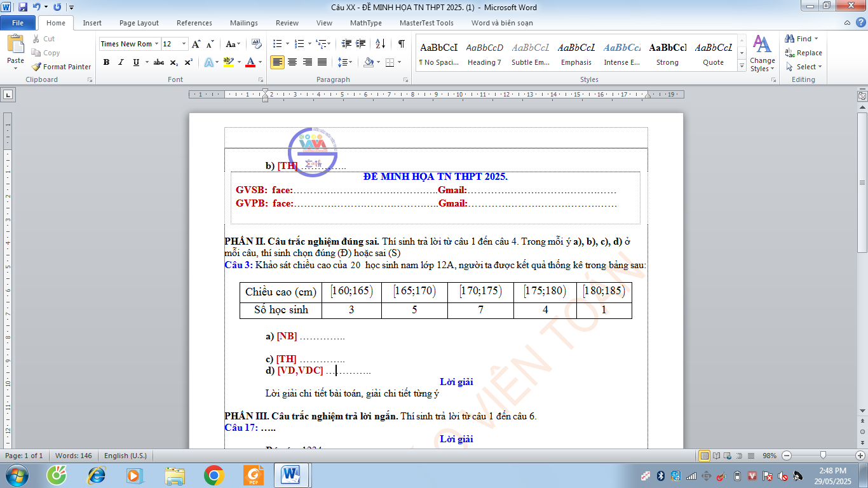Viewport: 868px width, 488px height.
Task: Increase paragraph indent
Action: 362,44
